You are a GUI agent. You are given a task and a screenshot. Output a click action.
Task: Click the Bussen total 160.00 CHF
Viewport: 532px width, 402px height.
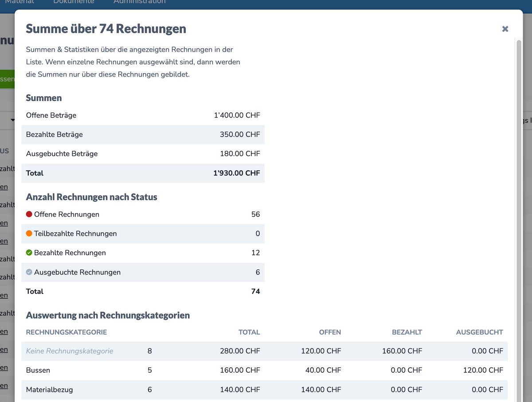pyautogui.click(x=240, y=370)
